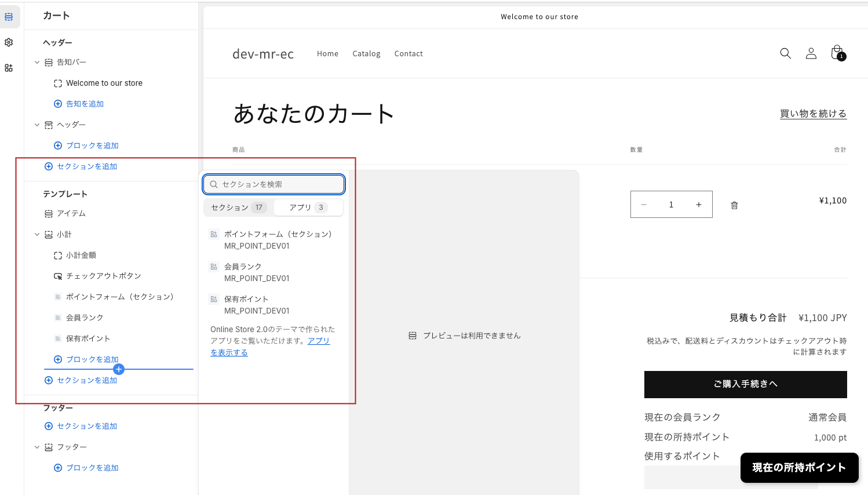
Task: Add 保有ポイント app block from picker
Action: pos(274,305)
